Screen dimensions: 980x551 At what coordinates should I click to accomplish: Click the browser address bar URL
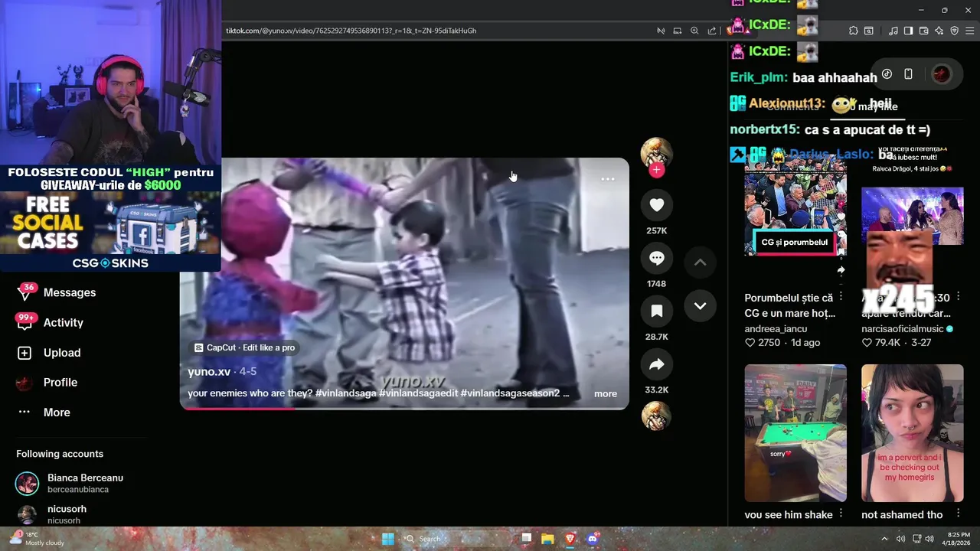coord(351,31)
